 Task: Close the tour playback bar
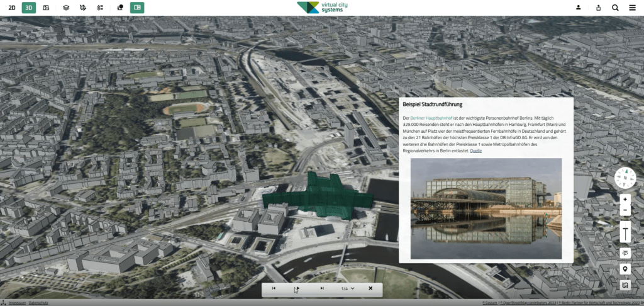click(x=370, y=288)
